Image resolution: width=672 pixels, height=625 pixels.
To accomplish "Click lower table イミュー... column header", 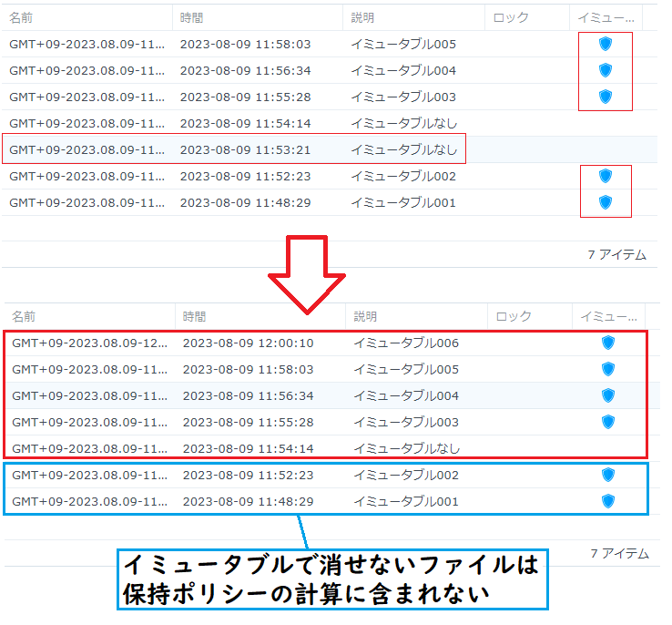I will point(608,316).
